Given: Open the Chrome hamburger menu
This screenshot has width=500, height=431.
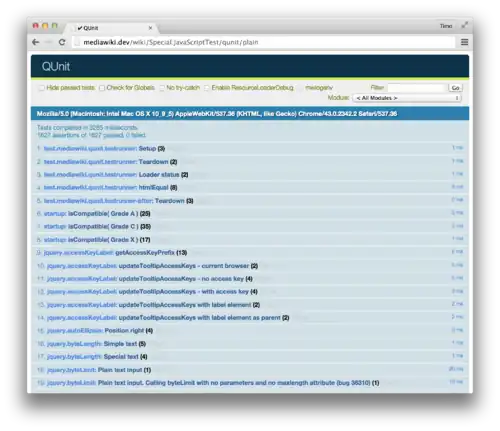Looking at the screenshot, I should point(464,42).
